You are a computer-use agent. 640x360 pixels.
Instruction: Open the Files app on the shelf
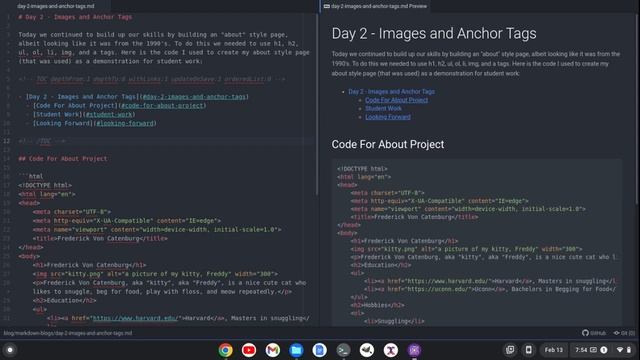pyautogui.click(x=296, y=350)
